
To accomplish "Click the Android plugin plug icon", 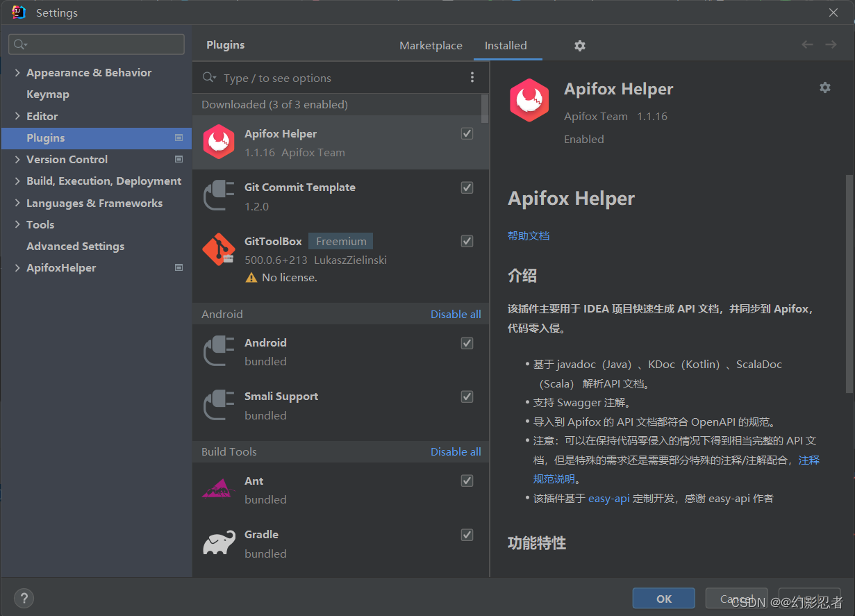I will [219, 351].
